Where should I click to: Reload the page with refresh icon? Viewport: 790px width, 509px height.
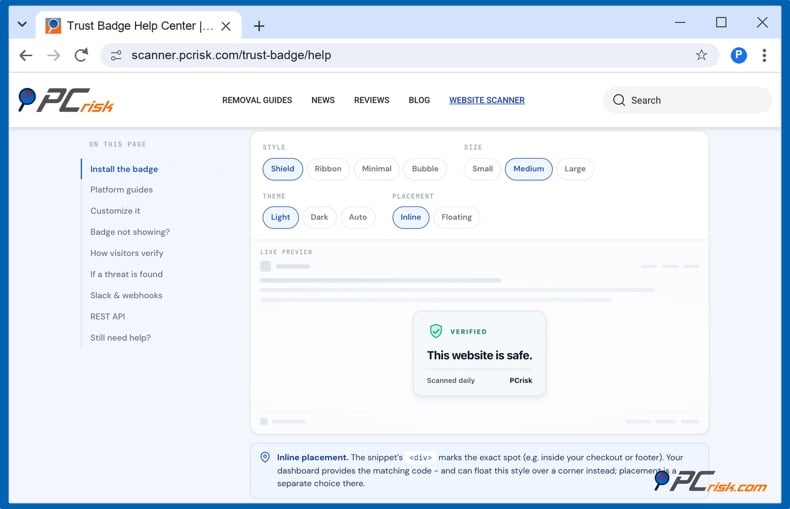pos(81,55)
